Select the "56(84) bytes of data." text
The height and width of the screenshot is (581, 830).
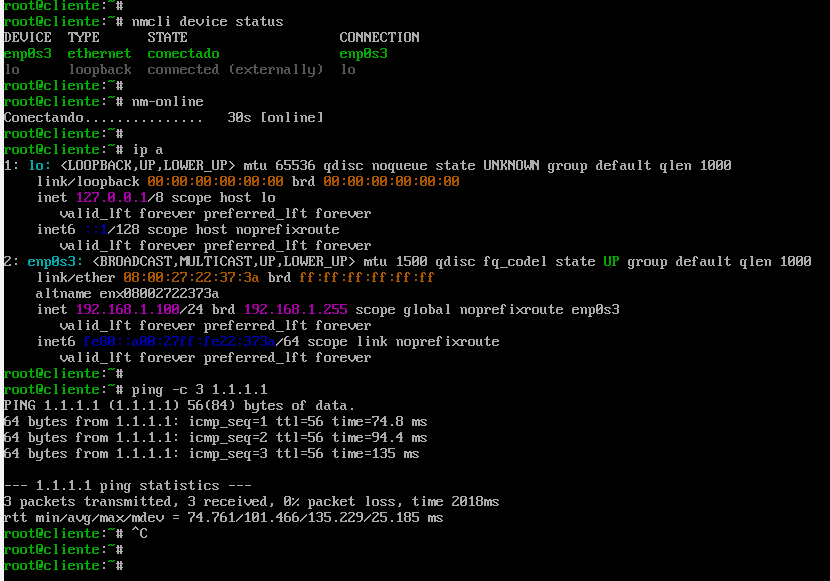271,406
